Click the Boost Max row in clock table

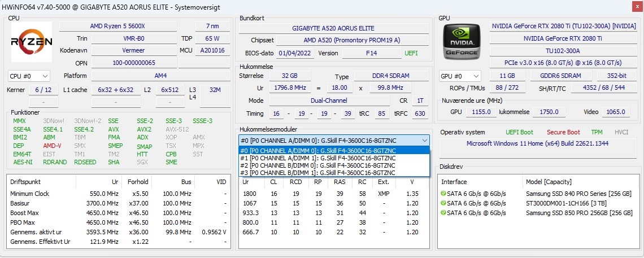pos(118,213)
